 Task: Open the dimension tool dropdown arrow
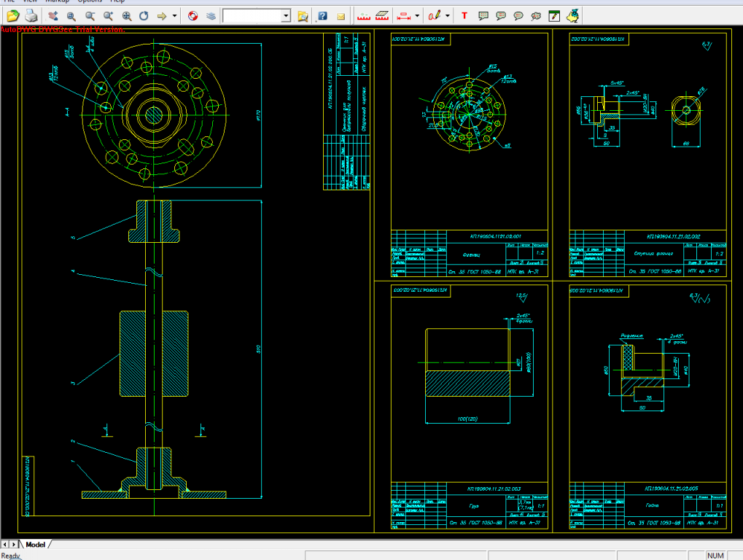417,15
